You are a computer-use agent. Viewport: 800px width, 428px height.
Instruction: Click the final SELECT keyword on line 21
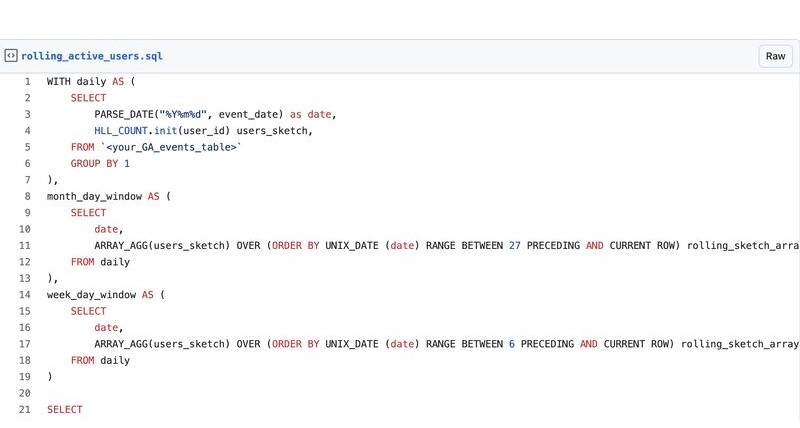65,410
